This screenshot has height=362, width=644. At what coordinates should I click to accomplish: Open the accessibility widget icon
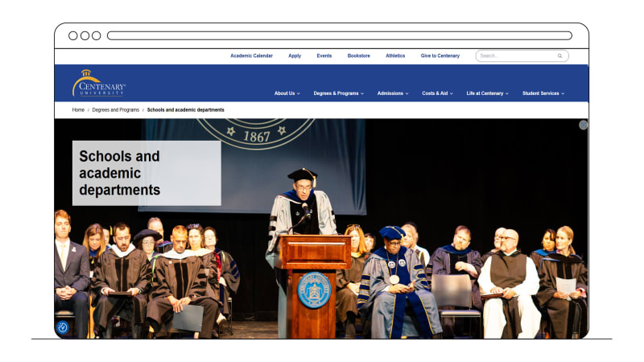click(x=63, y=327)
